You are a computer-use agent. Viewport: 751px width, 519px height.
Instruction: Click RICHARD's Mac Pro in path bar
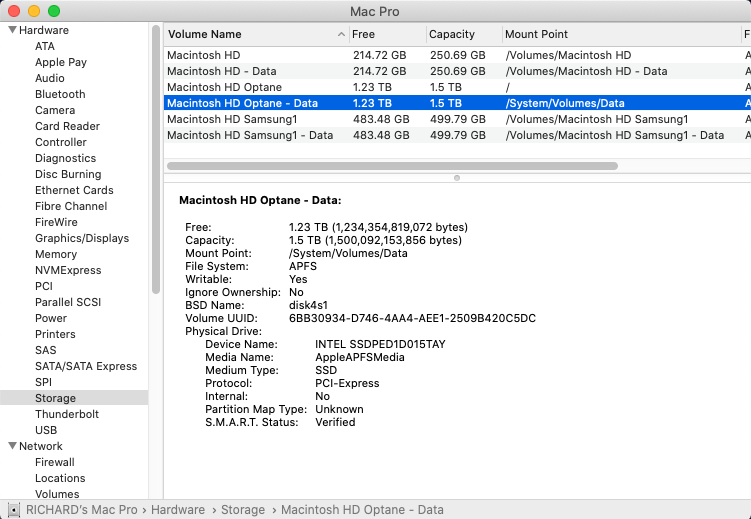pos(81,510)
